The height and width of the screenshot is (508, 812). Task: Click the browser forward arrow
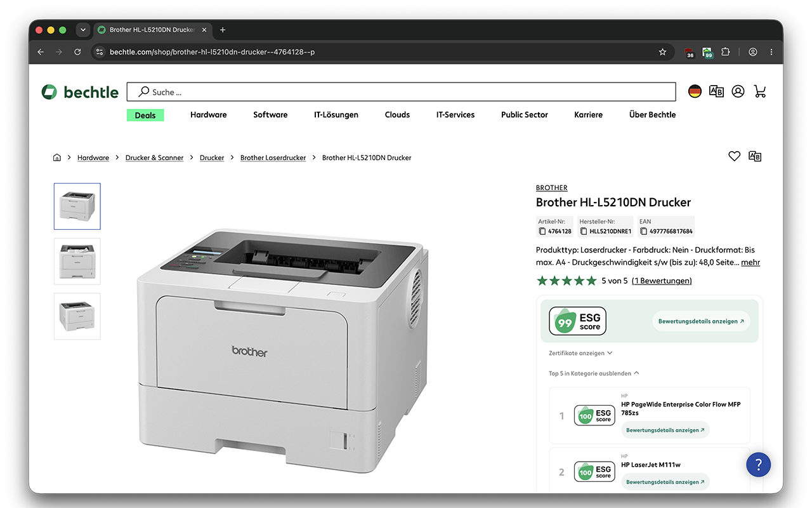pos(59,52)
